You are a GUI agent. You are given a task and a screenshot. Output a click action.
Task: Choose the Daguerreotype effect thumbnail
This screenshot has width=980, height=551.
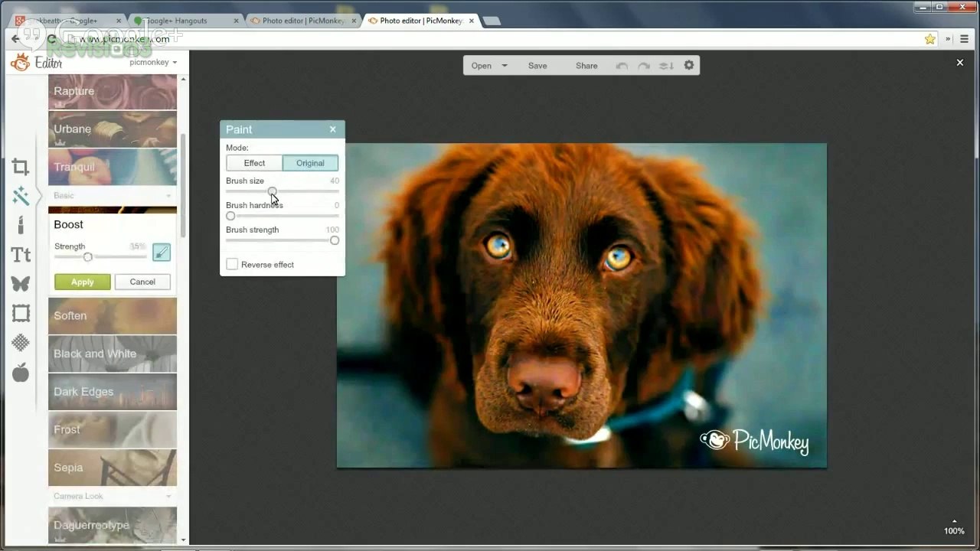pos(112,525)
